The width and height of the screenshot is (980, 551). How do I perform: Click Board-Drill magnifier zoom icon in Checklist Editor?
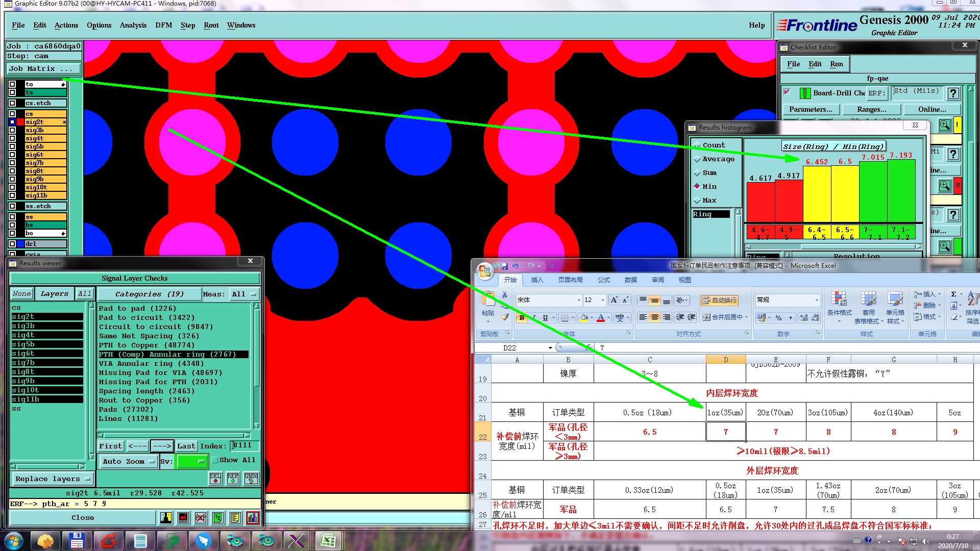point(944,125)
